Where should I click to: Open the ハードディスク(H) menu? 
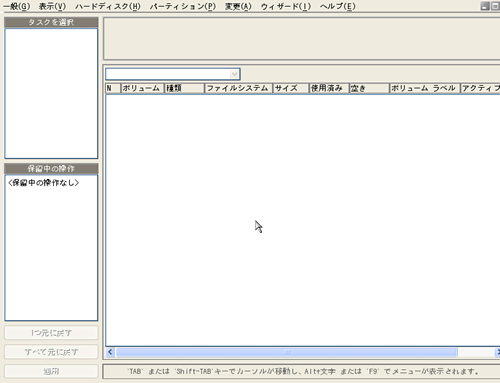coord(108,6)
